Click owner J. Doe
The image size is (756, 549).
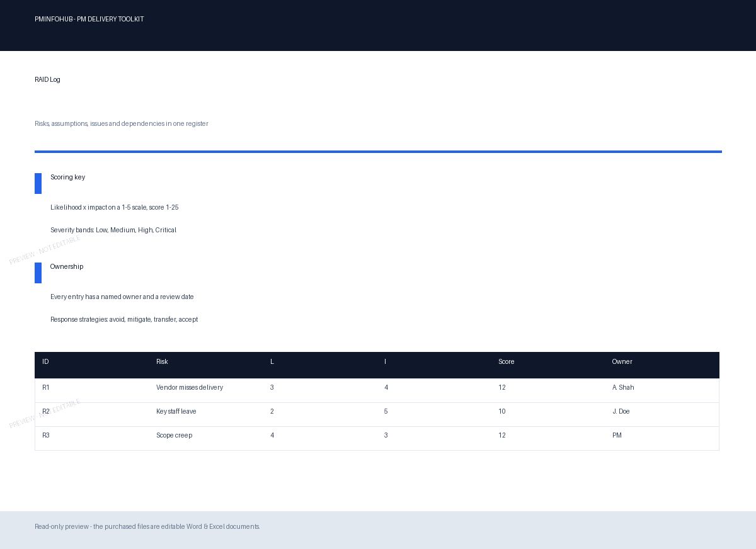click(x=621, y=411)
